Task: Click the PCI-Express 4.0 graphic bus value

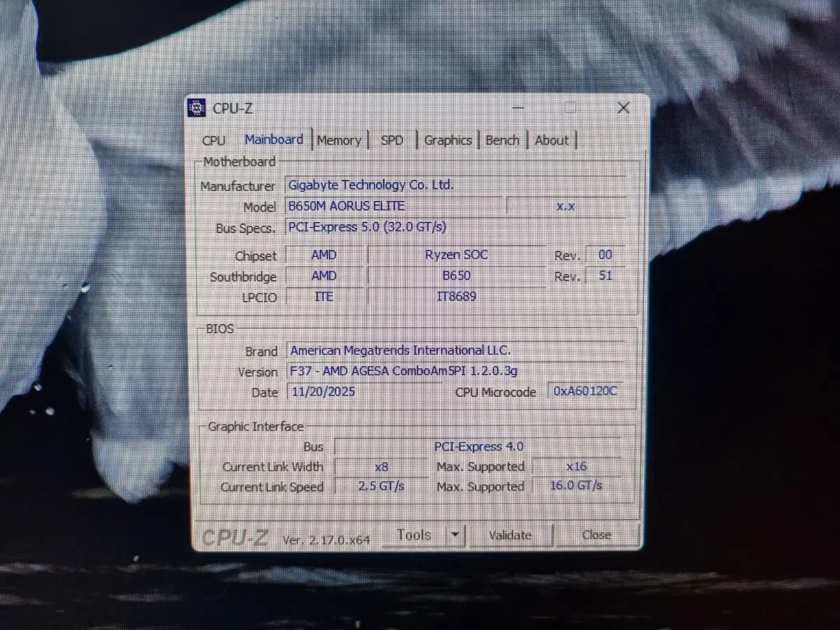Action: pyautogui.click(x=478, y=447)
